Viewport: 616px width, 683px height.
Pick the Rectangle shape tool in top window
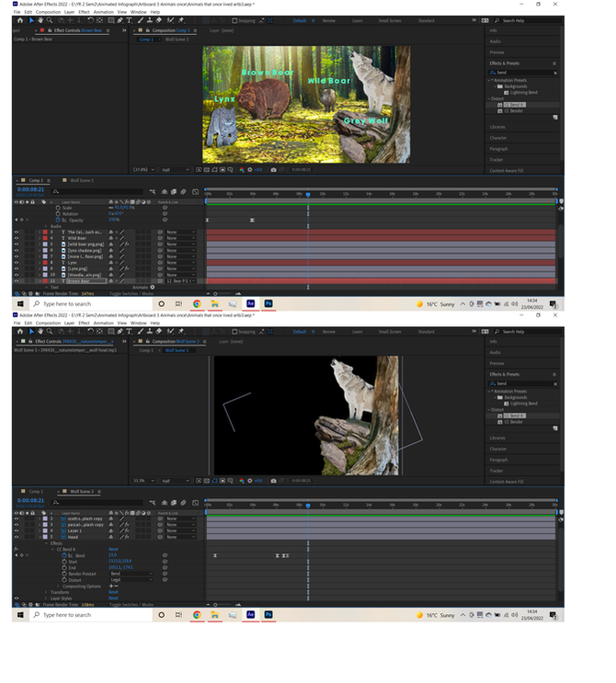[111, 20]
